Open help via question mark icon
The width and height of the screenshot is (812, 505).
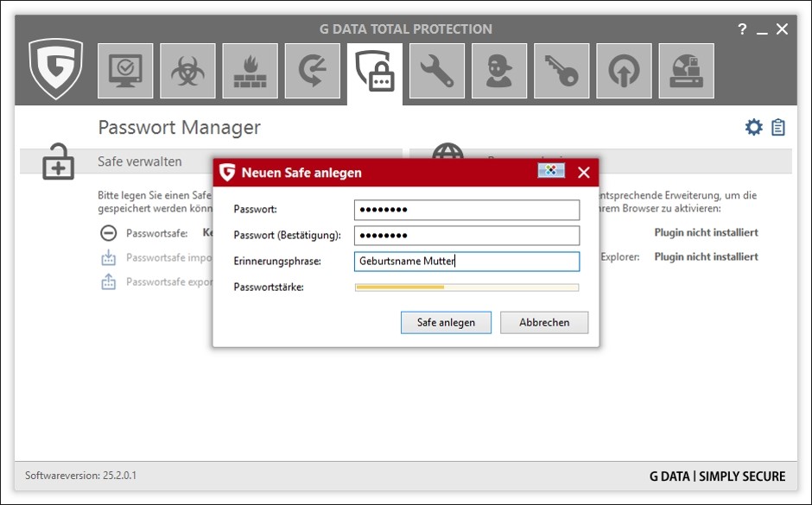743,29
